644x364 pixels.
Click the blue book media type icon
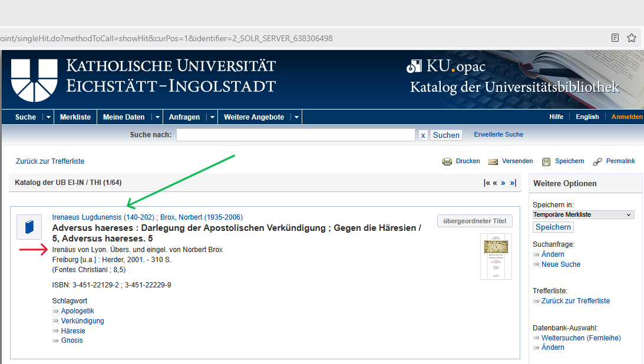[29, 227]
